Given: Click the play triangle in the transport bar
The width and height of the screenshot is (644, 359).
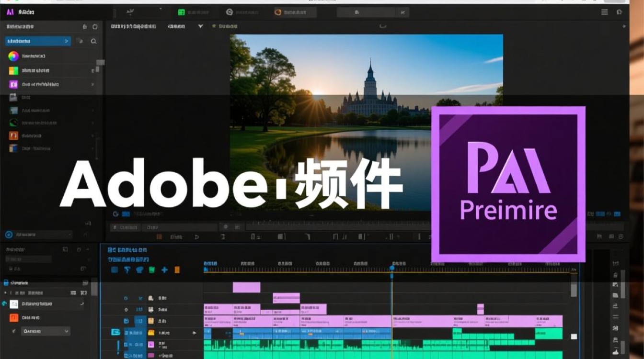Looking at the screenshot, I should [196, 236].
